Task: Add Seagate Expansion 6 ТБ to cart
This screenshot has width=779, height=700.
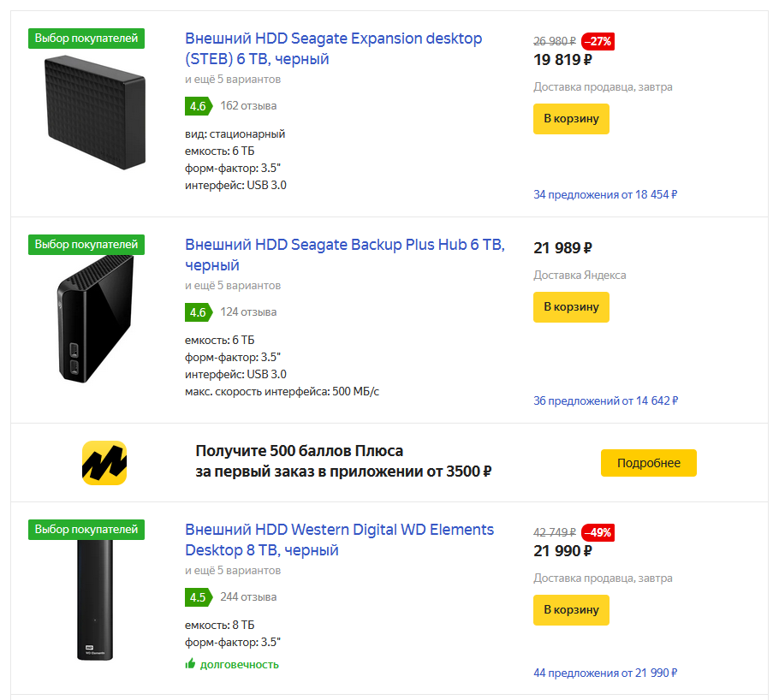Action: 571,119
